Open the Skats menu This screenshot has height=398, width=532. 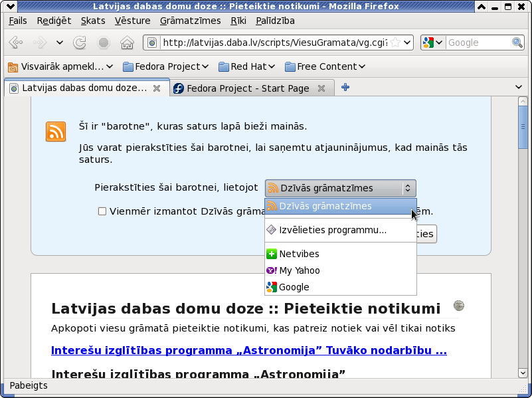click(x=93, y=21)
